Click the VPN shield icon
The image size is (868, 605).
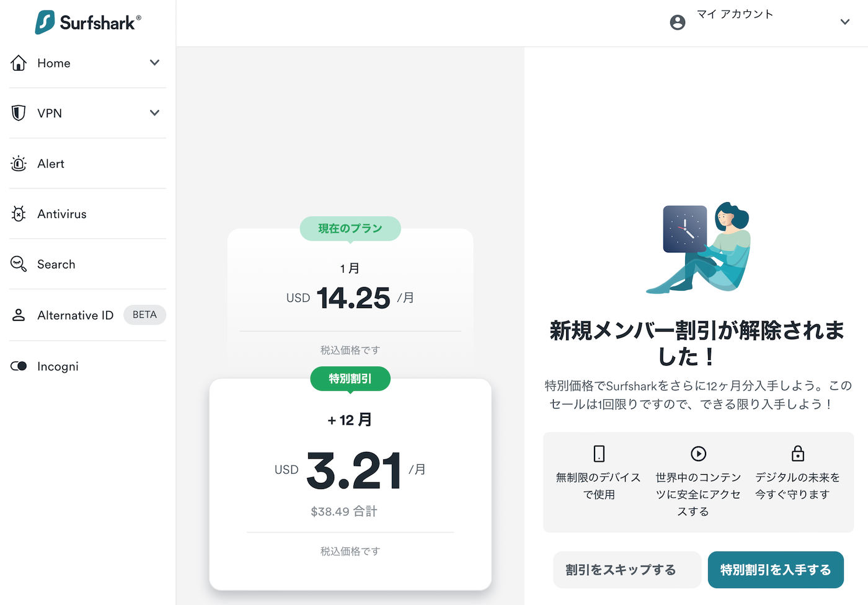point(19,113)
